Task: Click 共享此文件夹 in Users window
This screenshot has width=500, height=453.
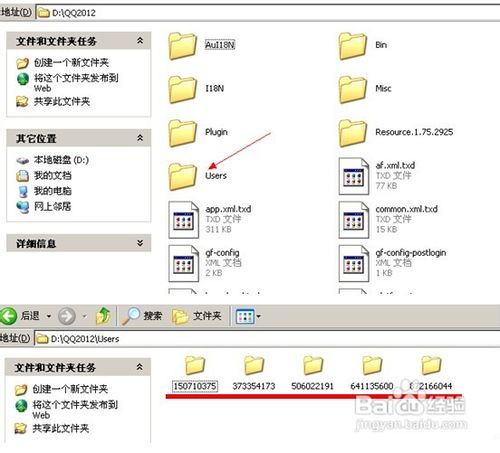Action: (61, 428)
